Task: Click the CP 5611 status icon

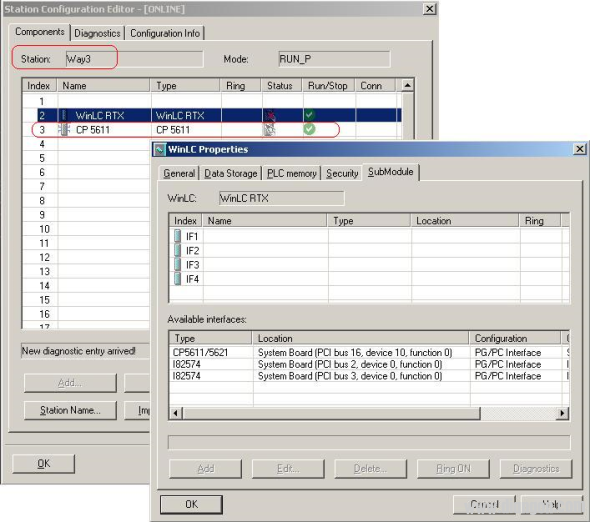Action: coord(269,130)
